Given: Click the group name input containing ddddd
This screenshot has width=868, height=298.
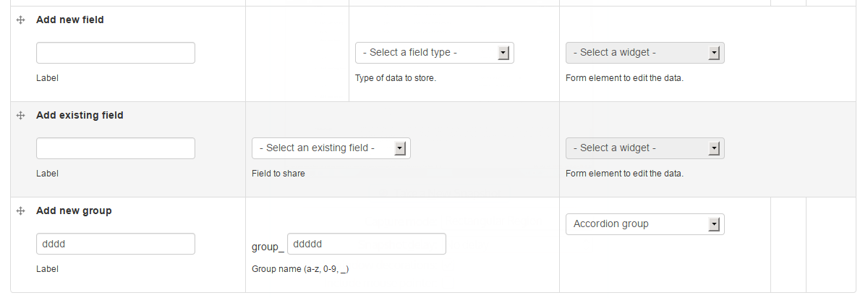Looking at the screenshot, I should click(x=367, y=244).
